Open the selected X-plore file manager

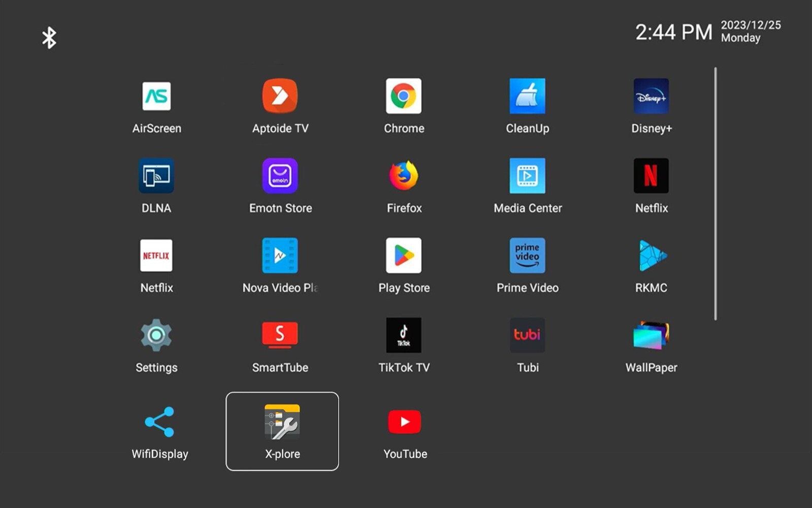282,431
